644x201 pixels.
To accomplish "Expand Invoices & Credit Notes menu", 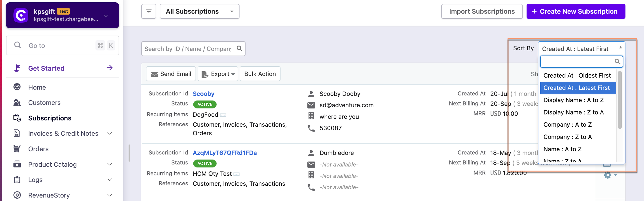I will 110,133.
